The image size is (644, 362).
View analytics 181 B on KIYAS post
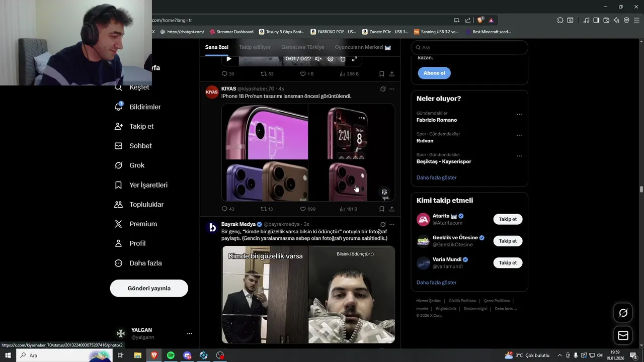348,209
